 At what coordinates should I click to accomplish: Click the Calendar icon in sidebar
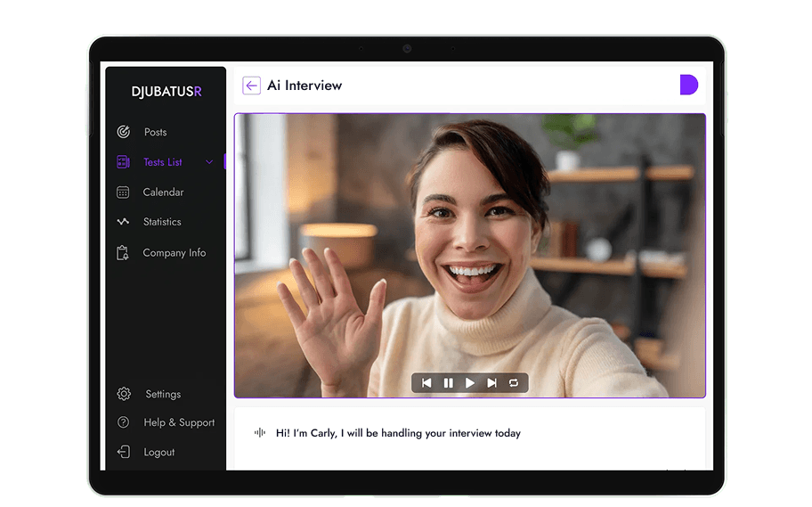[x=123, y=192]
